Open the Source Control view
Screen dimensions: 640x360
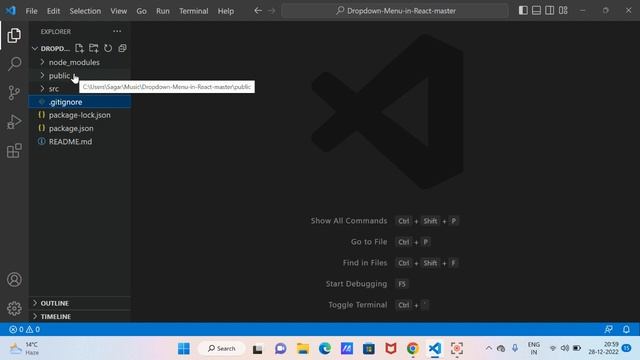tap(14, 93)
